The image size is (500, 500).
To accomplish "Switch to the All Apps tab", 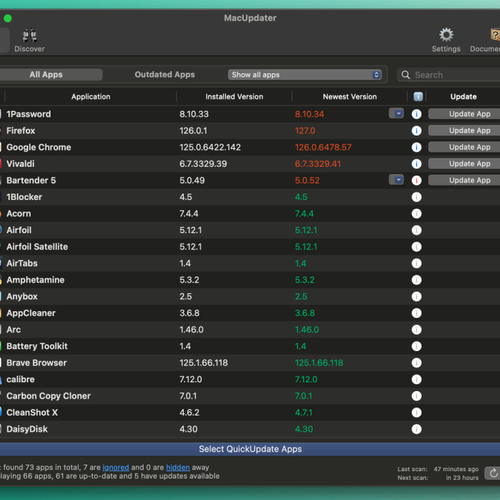I will click(46, 75).
